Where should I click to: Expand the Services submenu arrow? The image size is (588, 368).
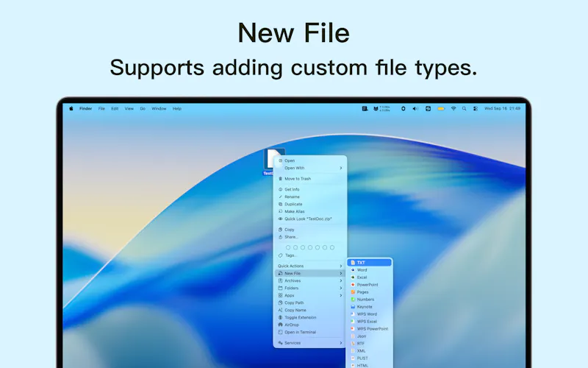341,343
